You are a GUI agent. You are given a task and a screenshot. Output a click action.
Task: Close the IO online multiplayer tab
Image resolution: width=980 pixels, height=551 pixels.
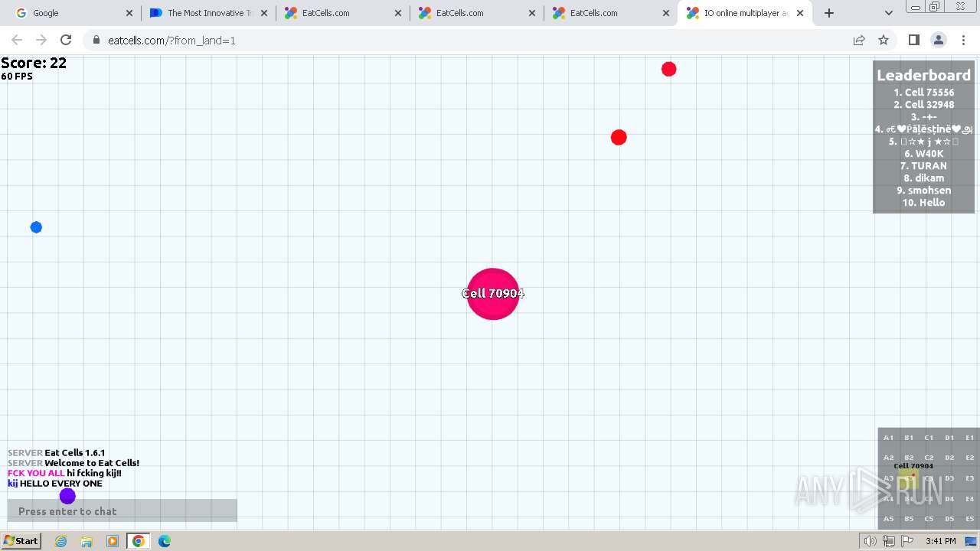(800, 13)
